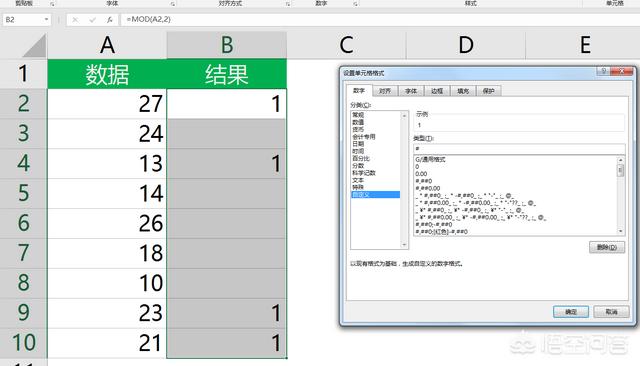
Task: Click cell B9 next to 23
Action: pyautogui.click(x=227, y=313)
